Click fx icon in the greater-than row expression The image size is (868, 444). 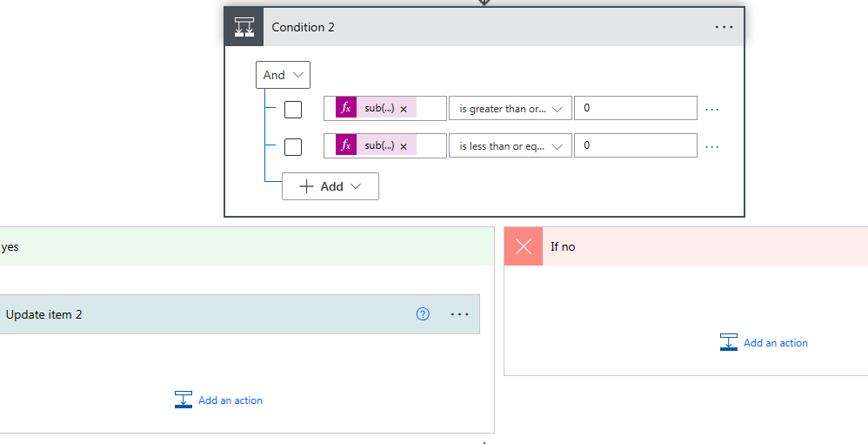click(x=346, y=108)
